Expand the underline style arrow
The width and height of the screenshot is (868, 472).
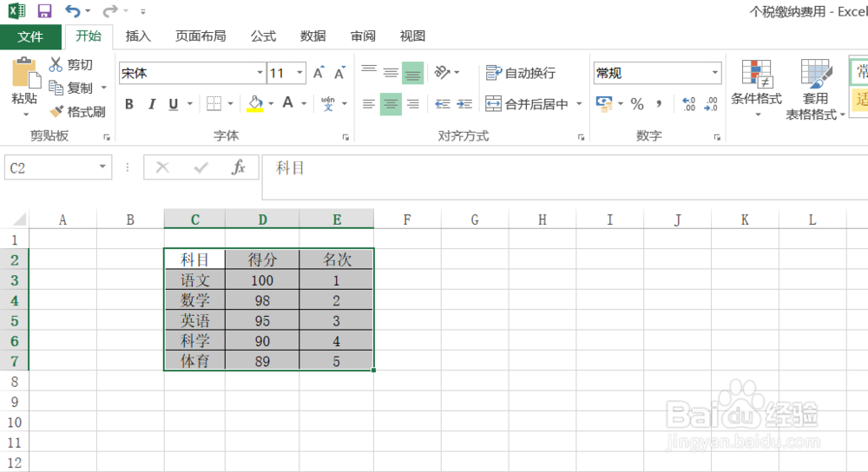[190, 104]
